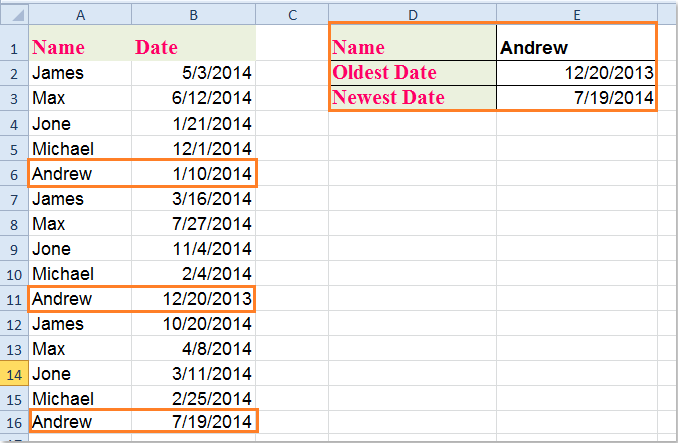Select column B header
The width and height of the screenshot is (678, 443).
click(193, 14)
